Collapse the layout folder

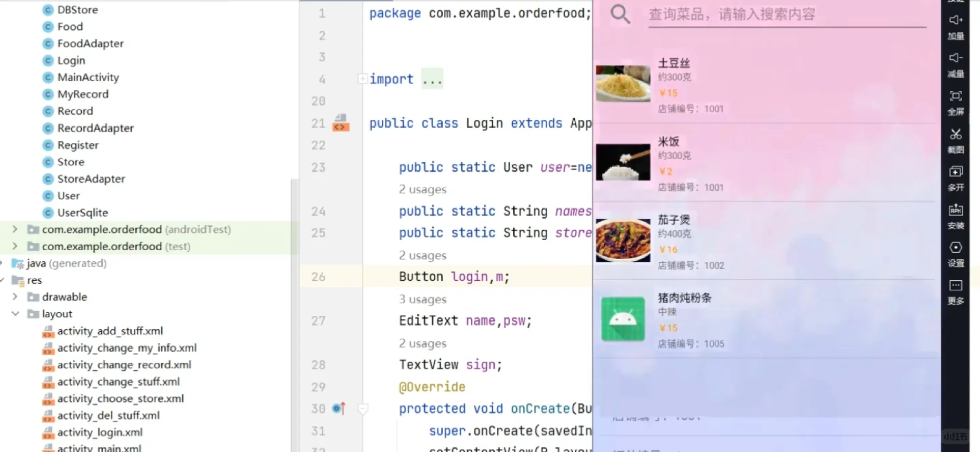click(15, 314)
